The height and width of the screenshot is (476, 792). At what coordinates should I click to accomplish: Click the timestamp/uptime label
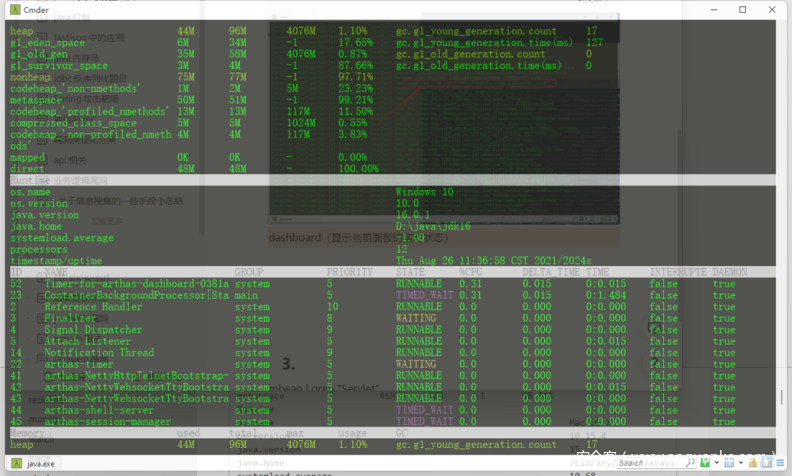[56, 261]
